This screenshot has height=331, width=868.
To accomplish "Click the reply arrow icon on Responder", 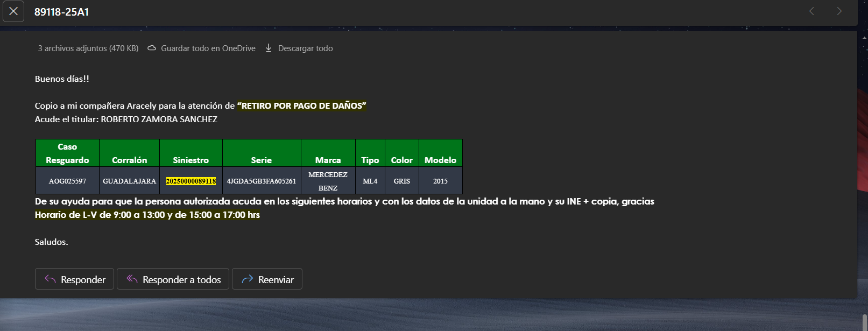I will pyautogui.click(x=50, y=279).
